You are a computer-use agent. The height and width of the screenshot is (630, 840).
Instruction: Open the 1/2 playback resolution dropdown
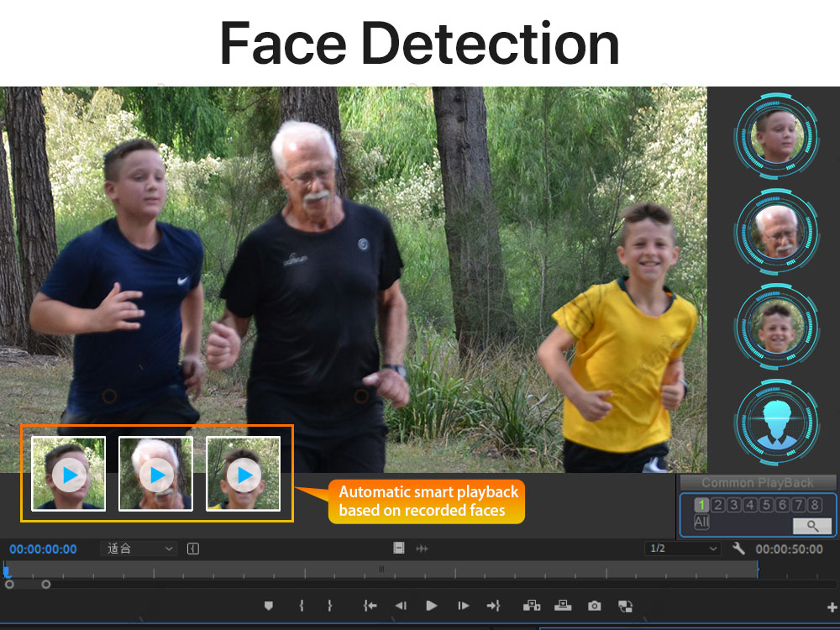tap(683, 549)
